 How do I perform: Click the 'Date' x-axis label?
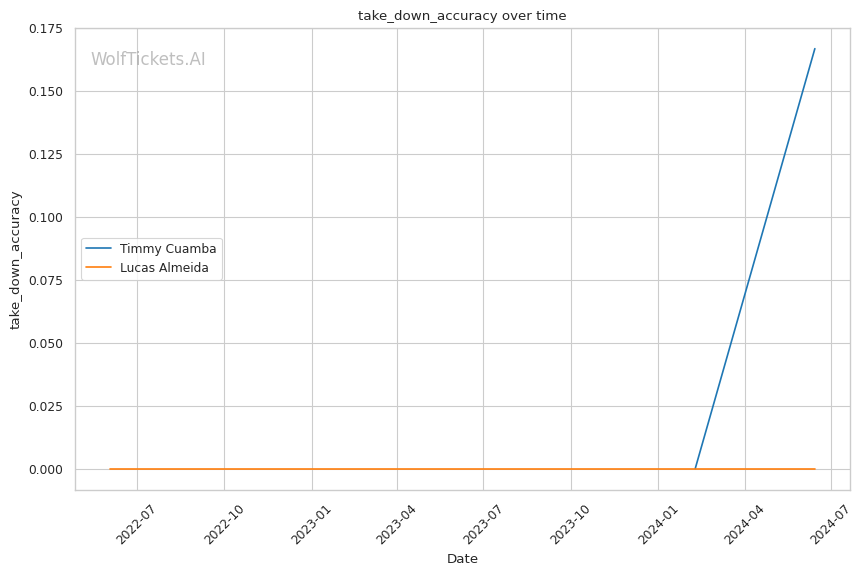point(462,558)
